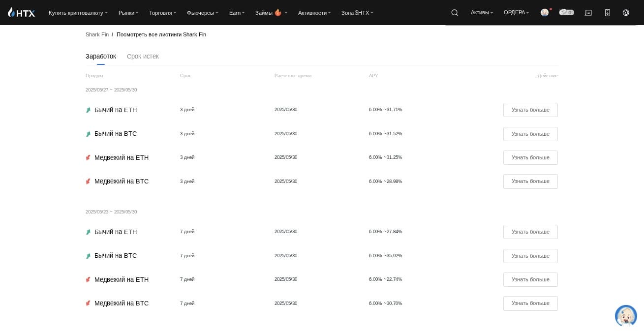This screenshot has width=644, height=332.
Task: Click Узнать больше for 3-day Бычий на BTC
Action: [x=530, y=134]
